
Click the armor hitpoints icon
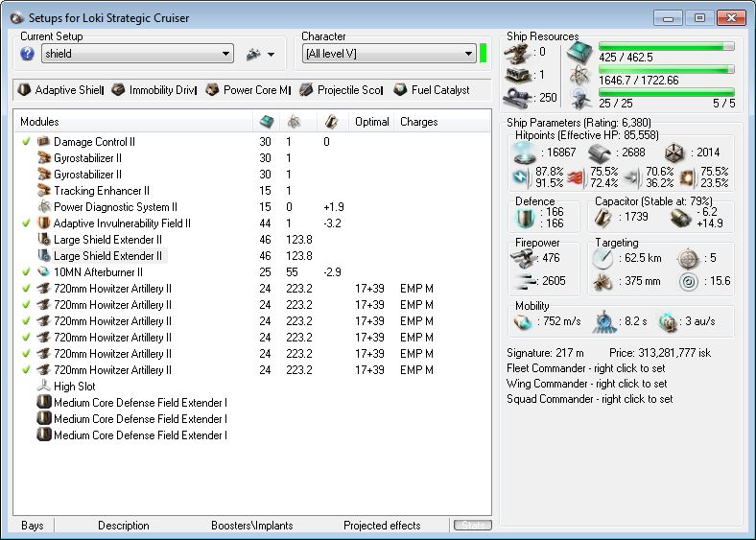tap(600, 153)
